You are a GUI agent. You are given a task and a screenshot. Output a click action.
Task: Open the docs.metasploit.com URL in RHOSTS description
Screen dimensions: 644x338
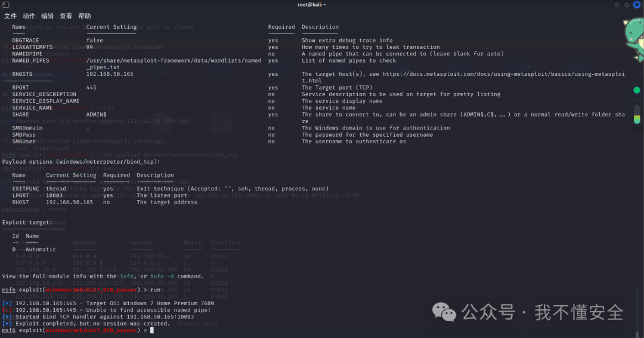click(x=463, y=77)
